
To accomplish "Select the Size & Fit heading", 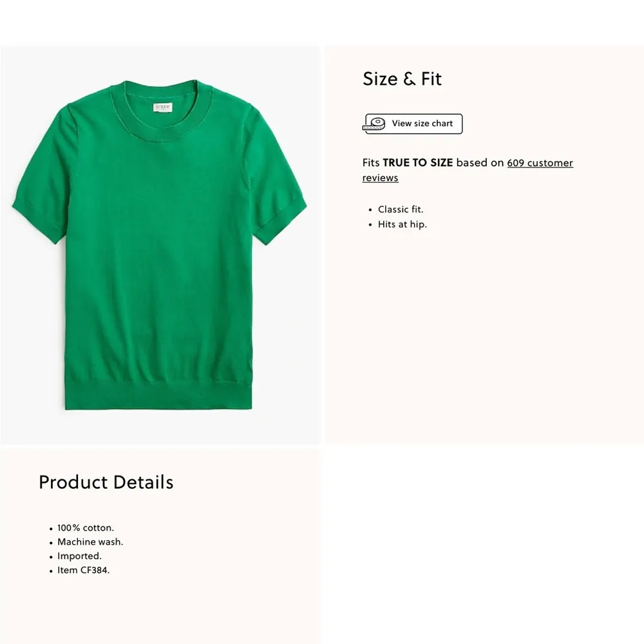I will tap(402, 79).
